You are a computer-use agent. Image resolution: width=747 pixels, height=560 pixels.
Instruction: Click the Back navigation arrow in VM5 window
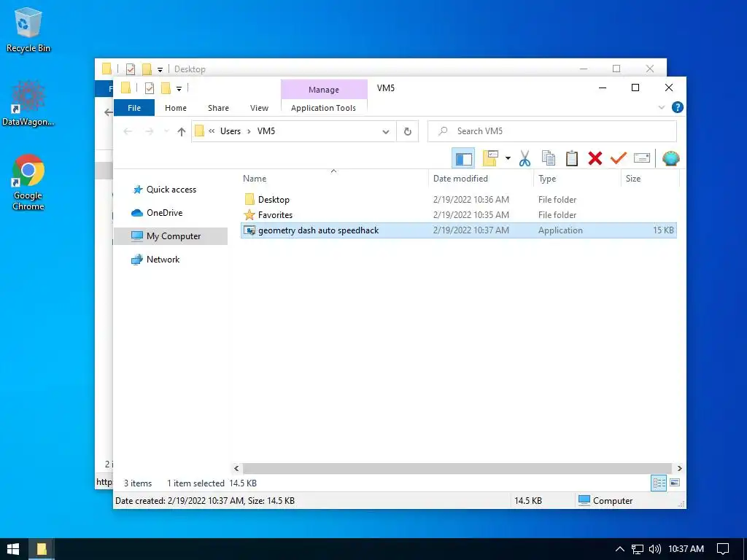pyautogui.click(x=128, y=131)
